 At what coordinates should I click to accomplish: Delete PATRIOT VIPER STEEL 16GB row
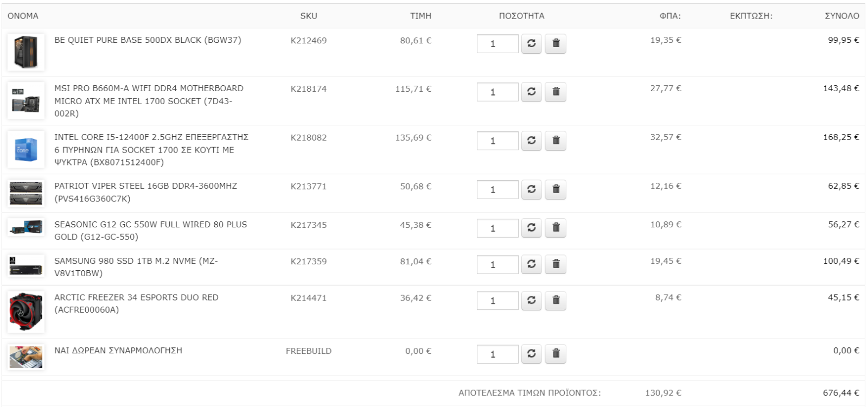point(556,189)
